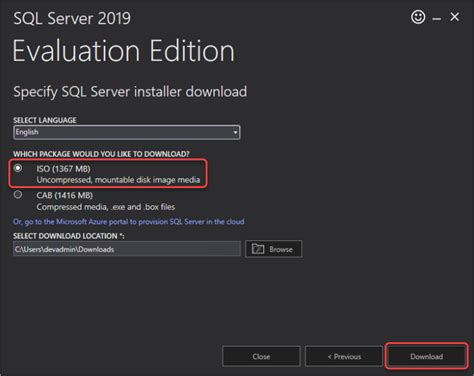This screenshot has height=376, width=474.
Task: Start the installer with the Download button
Action: (x=426, y=356)
